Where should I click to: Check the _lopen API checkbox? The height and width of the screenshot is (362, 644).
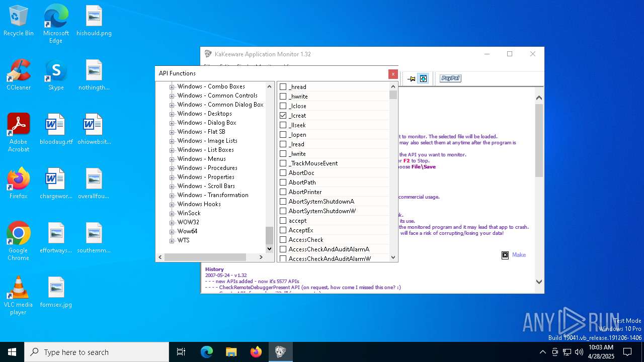point(283,135)
